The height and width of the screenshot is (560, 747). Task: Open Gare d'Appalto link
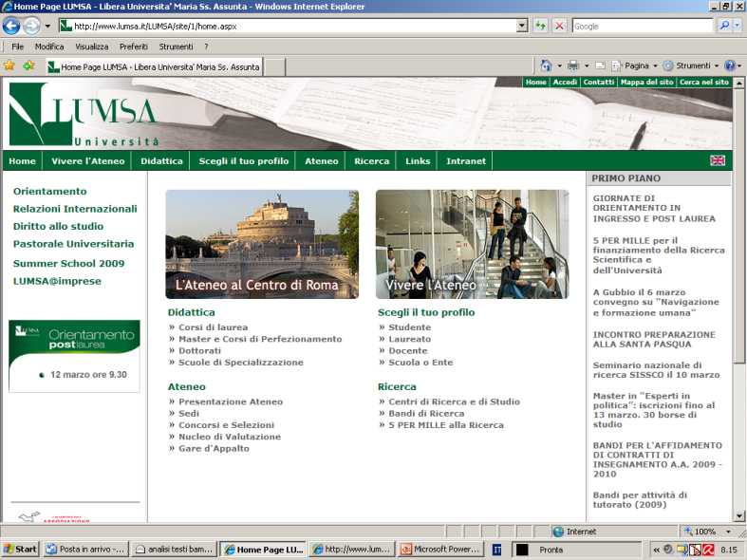[x=214, y=448]
